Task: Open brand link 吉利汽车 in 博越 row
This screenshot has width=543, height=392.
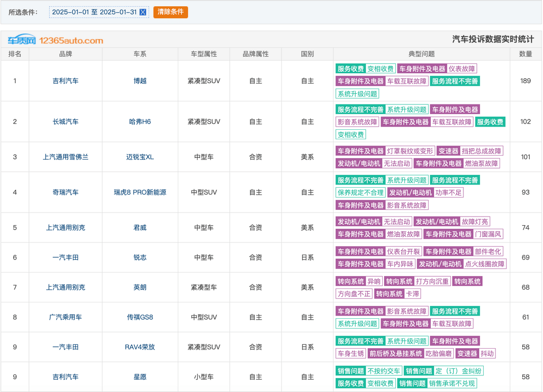Action: tap(66, 81)
